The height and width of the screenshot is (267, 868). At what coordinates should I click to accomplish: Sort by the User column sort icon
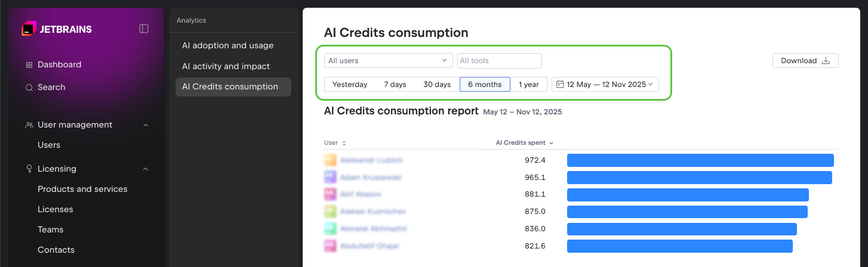click(x=344, y=143)
